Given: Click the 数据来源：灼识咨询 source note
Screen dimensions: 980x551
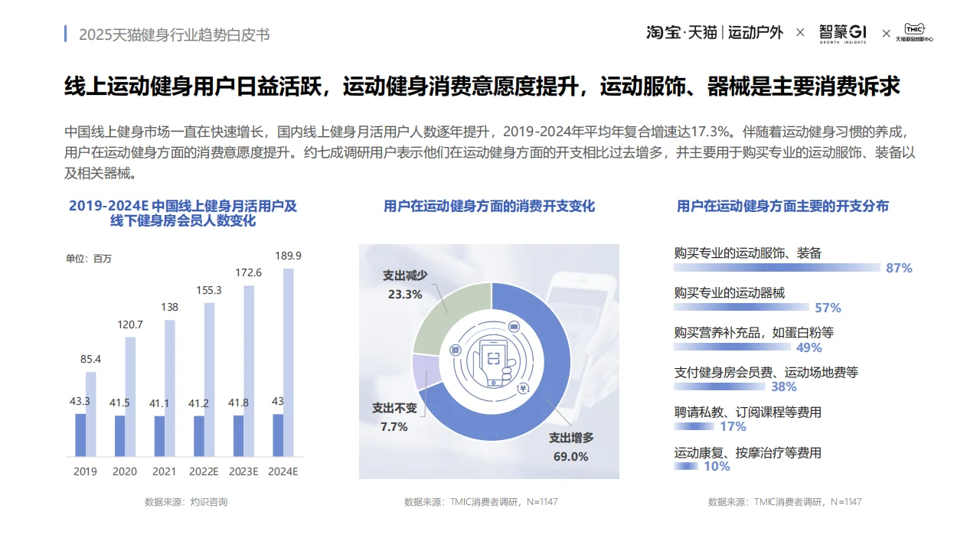Looking at the screenshot, I should coord(186,502).
